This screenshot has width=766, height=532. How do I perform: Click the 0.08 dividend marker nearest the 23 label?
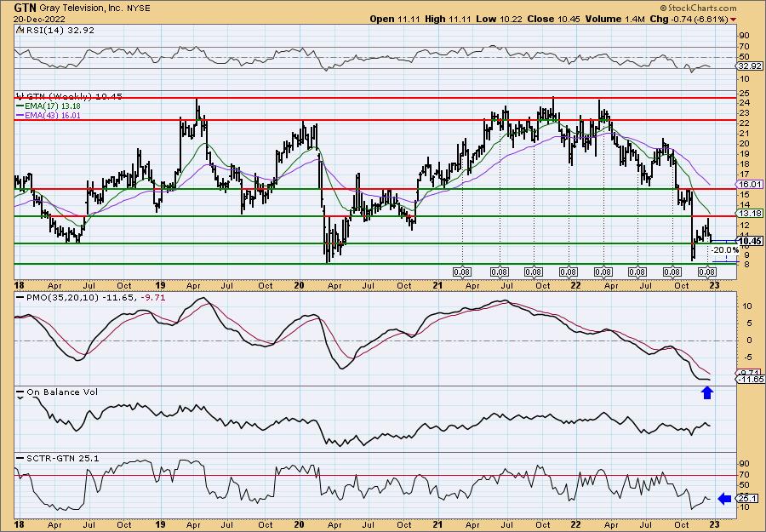pos(707,272)
